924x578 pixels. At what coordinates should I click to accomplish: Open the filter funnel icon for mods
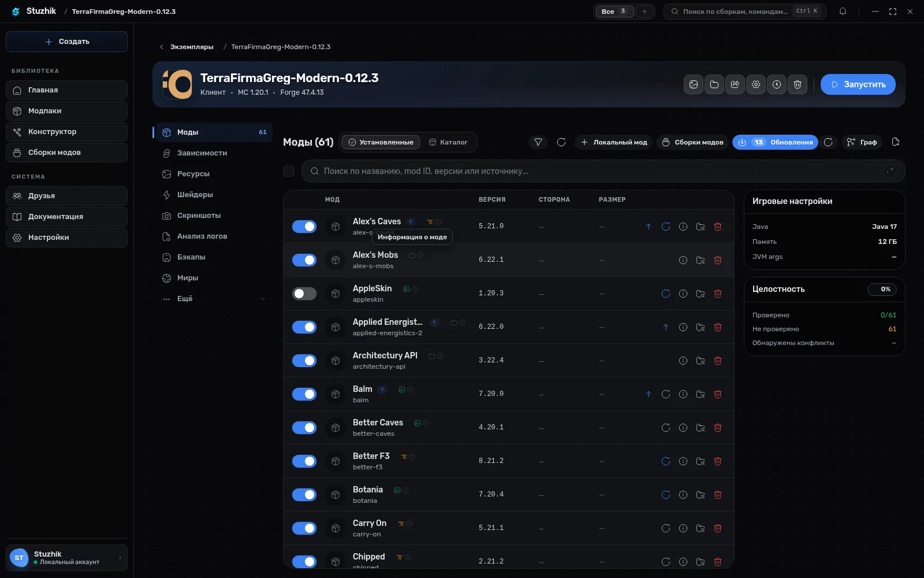click(x=538, y=142)
